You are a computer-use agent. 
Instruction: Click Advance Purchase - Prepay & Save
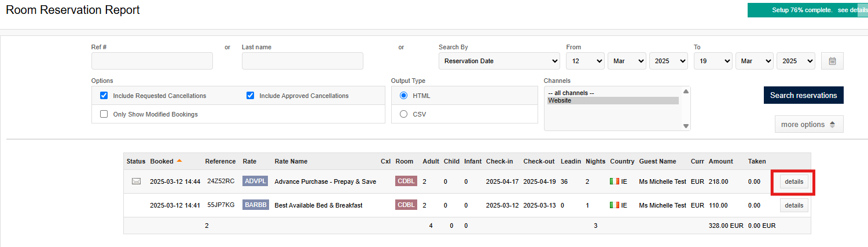[325, 181]
